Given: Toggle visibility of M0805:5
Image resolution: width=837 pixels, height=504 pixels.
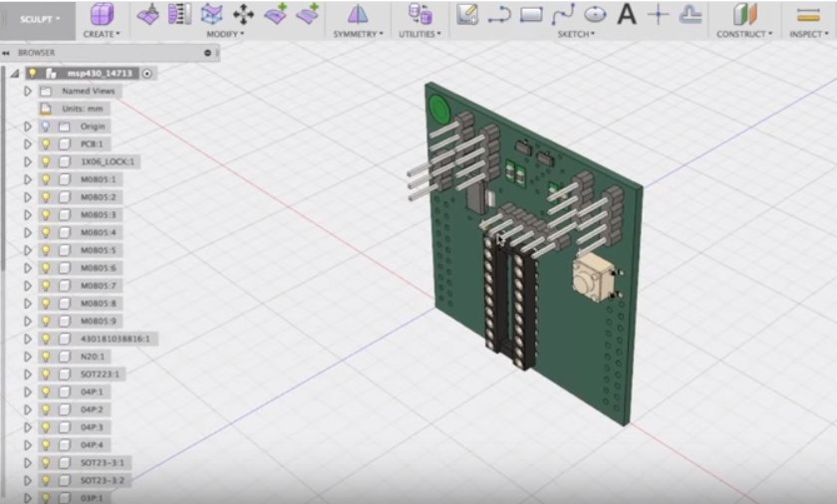Looking at the screenshot, I should (46, 250).
